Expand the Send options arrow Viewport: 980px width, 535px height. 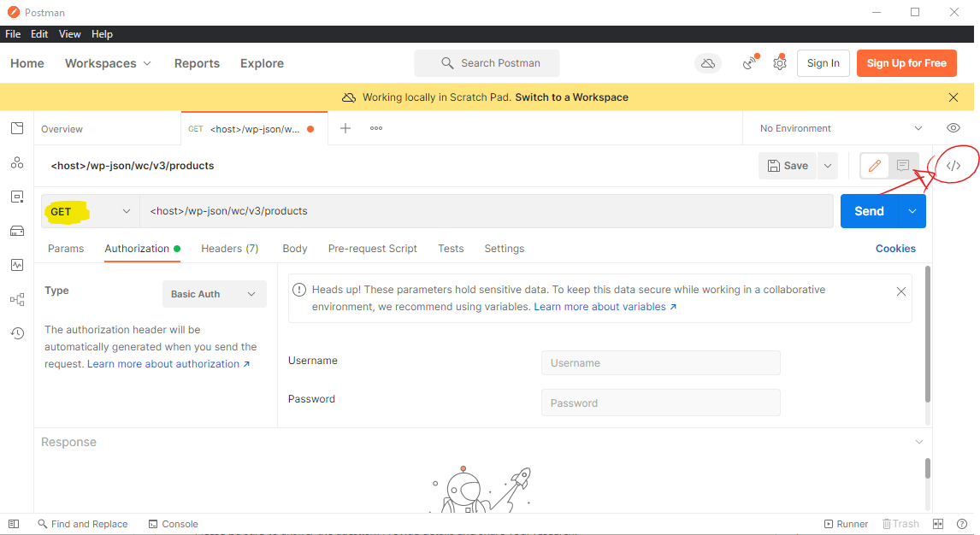[912, 211]
